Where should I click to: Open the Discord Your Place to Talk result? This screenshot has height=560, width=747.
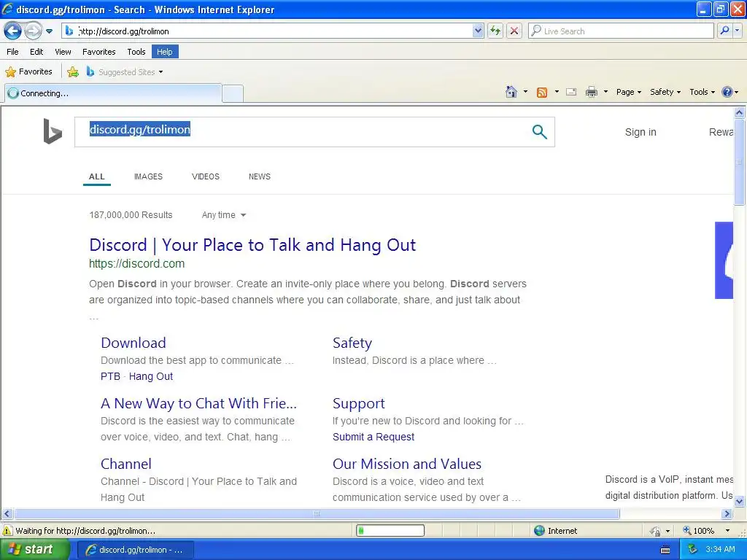pos(252,245)
